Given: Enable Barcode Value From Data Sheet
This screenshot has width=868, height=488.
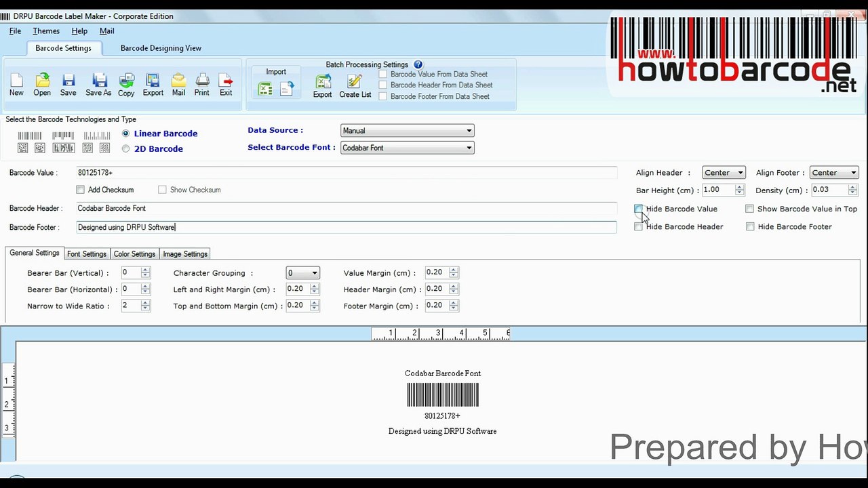Looking at the screenshot, I should coord(383,74).
